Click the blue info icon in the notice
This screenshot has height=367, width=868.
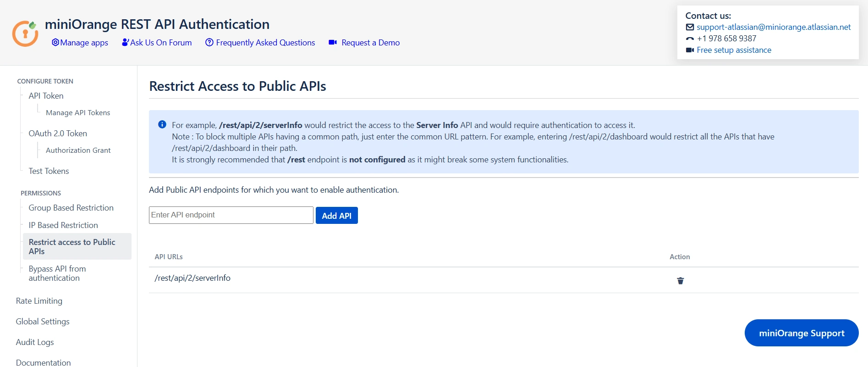coord(162,124)
